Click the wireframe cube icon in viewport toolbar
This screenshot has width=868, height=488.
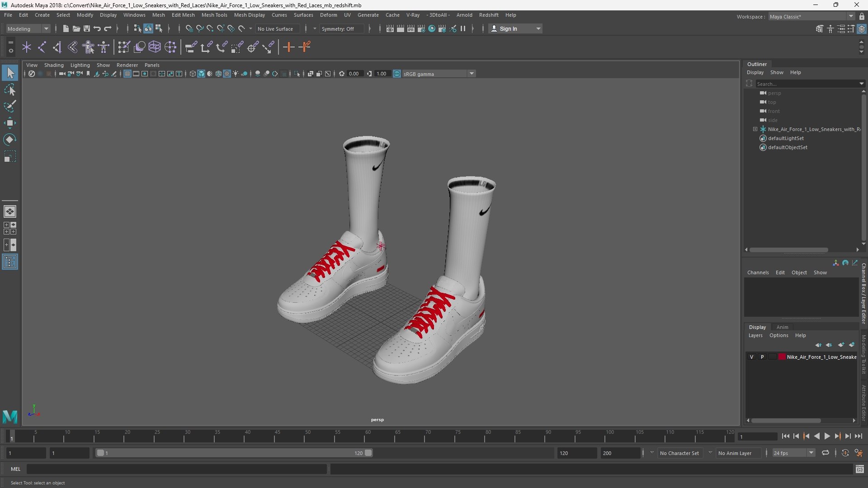[x=193, y=74]
